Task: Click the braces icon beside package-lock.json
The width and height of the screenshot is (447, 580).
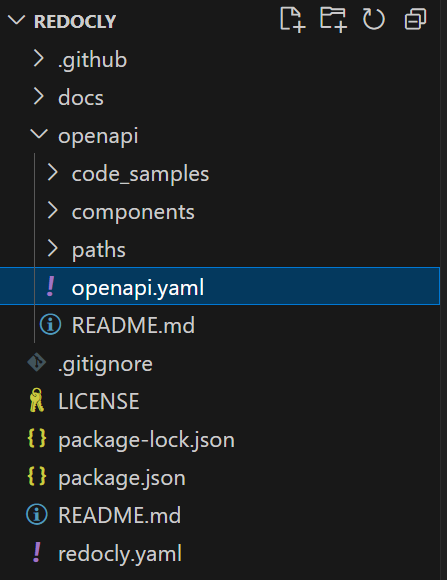Action: (x=37, y=439)
